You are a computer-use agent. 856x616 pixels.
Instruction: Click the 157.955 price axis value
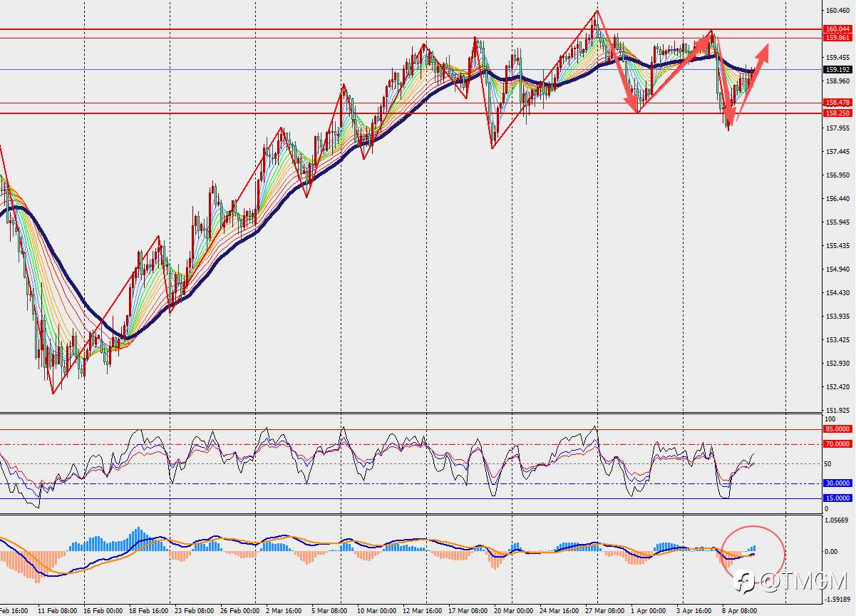coord(838,128)
